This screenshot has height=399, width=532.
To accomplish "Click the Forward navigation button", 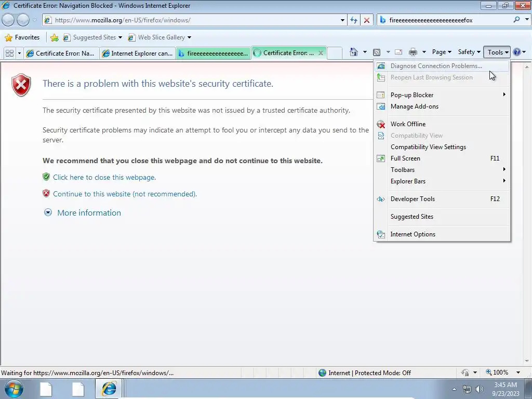I will (x=23, y=20).
